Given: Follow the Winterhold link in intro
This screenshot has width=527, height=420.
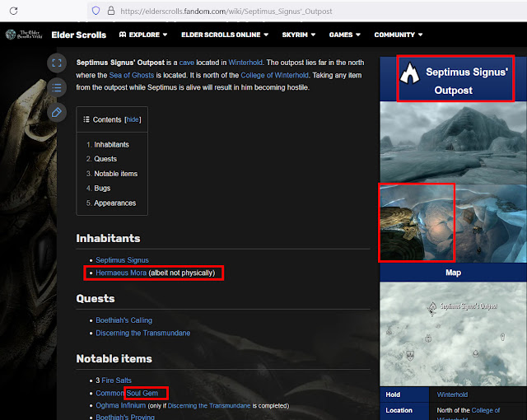Looking at the screenshot, I should (245, 63).
